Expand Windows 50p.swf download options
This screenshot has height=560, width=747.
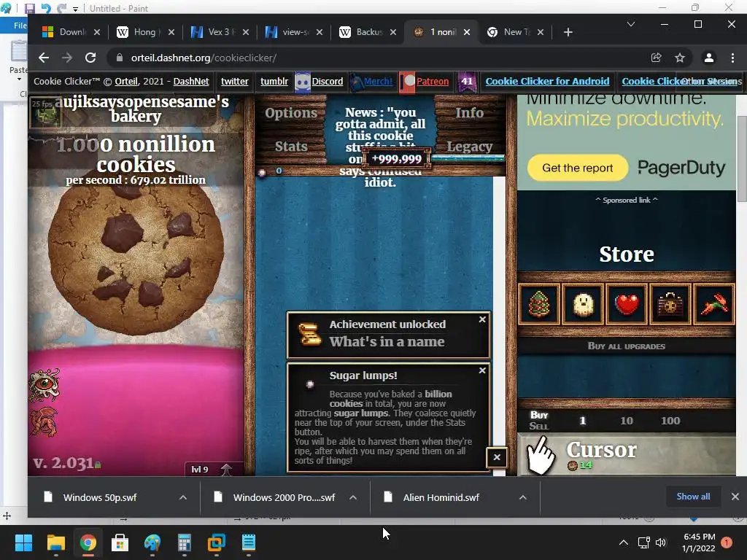click(x=183, y=497)
